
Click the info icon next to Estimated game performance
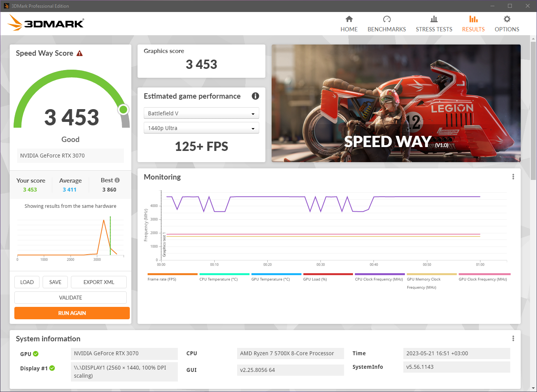pyautogui.click(x=255, y=96)
